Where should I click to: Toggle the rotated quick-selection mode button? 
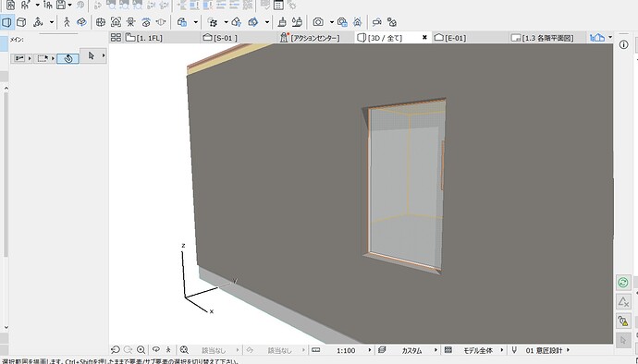click(x=67, y=58)
